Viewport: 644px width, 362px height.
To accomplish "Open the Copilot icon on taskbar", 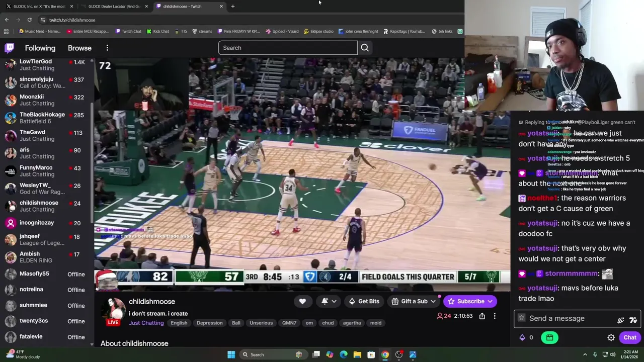I will [x=330, y=354].
